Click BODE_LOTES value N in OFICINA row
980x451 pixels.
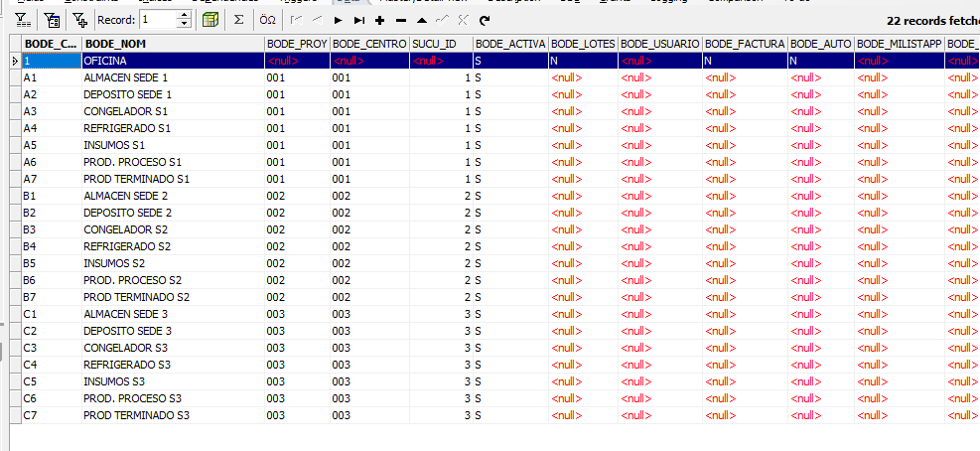pos(583,61)
